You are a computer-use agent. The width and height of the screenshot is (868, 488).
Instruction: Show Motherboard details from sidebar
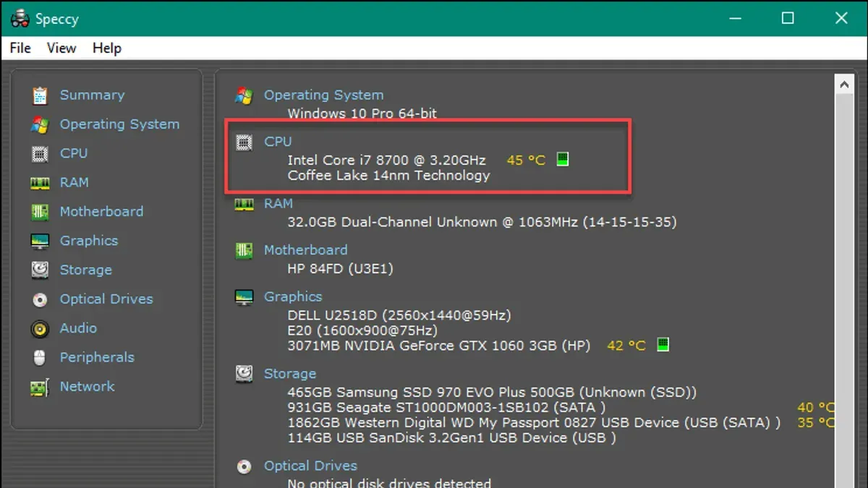[101, 212]
